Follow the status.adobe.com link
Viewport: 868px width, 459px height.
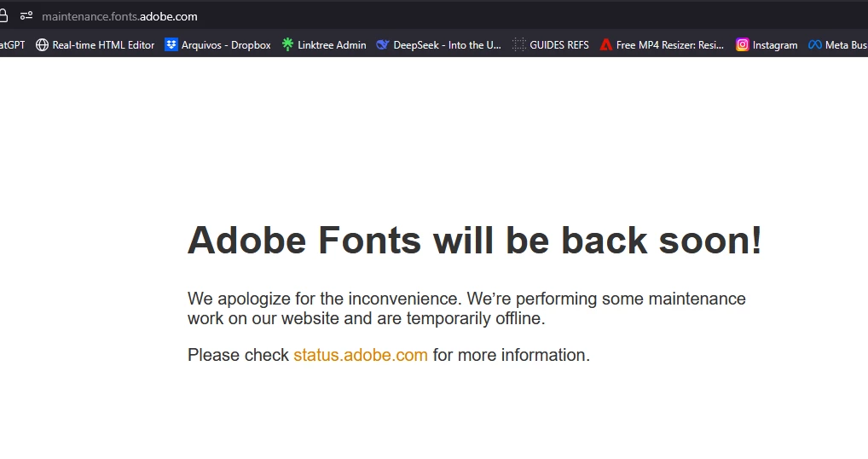tap(361, 355)
